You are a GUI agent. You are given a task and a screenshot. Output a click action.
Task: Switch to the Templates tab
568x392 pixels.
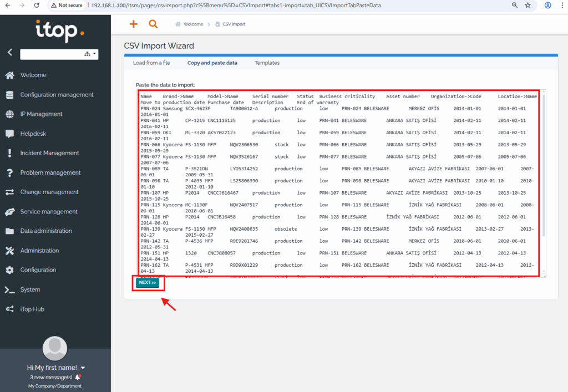tap(267, 63)
